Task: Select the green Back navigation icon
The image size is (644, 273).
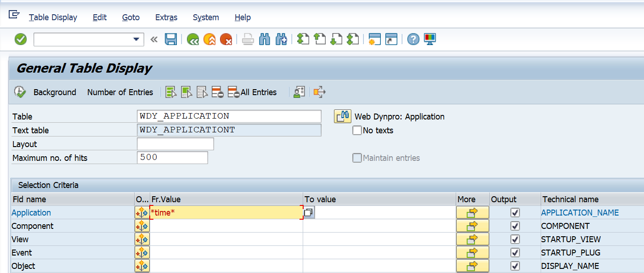Action: (192, 39)
